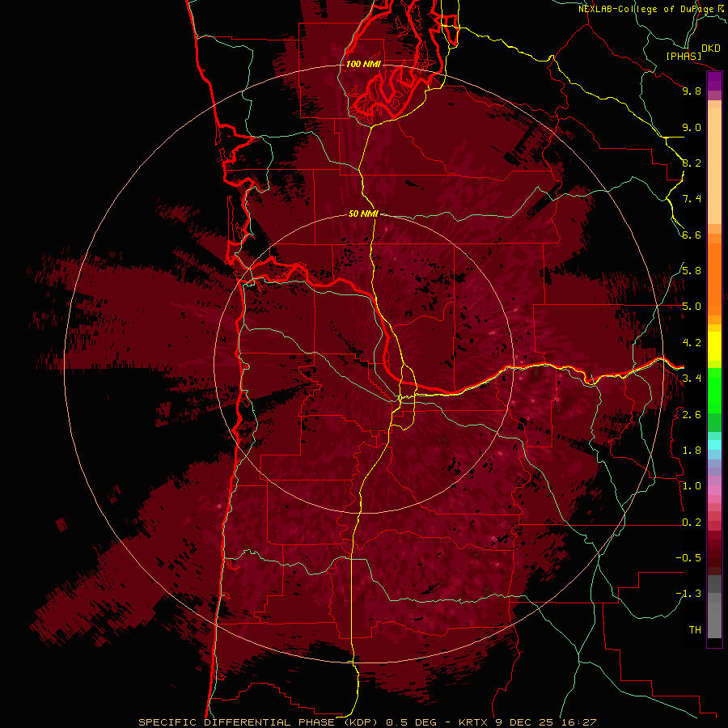Click the SPECIFIC DIFFERENTIAL PHASE (KDP) caption

click(x=260, y=722)
